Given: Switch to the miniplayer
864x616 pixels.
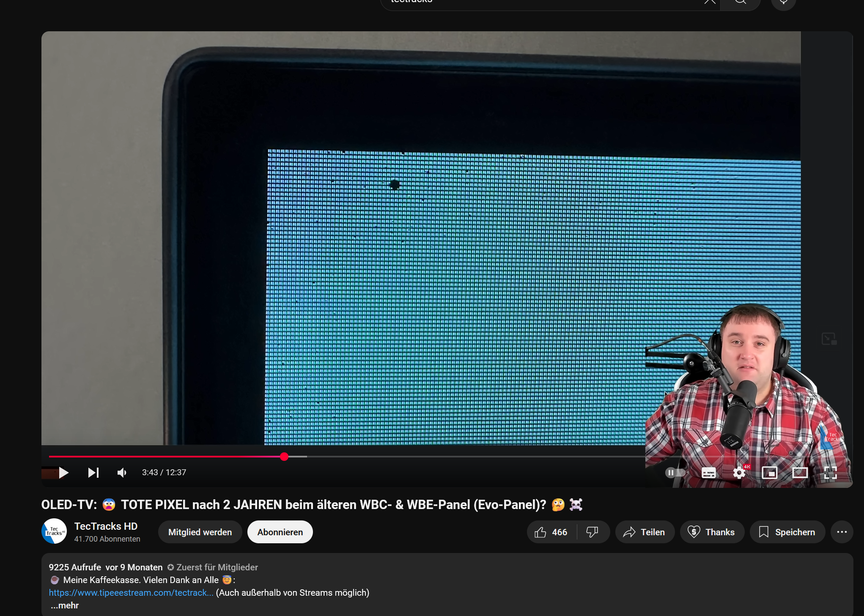Looking at the screenshot, I should click(770, 473).
